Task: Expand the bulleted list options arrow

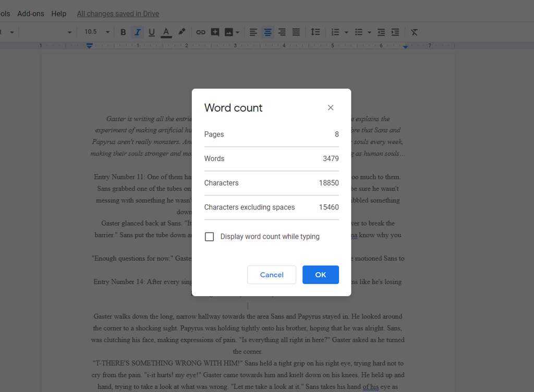Action: point(369,32)
